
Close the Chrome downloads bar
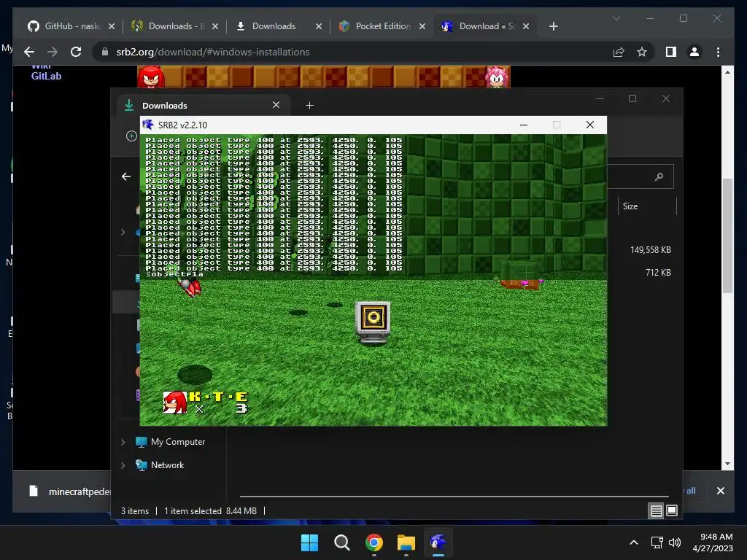point(720,491)
